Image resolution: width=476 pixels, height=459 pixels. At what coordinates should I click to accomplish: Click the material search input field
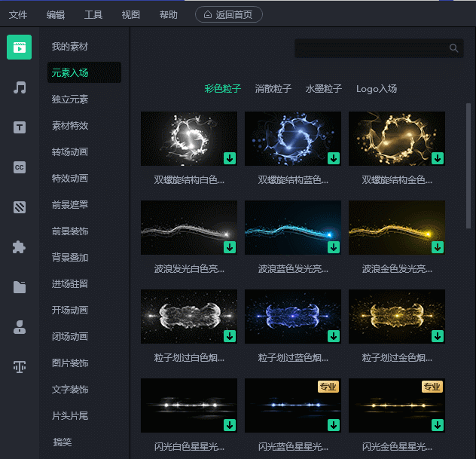[x=379, y=48]
